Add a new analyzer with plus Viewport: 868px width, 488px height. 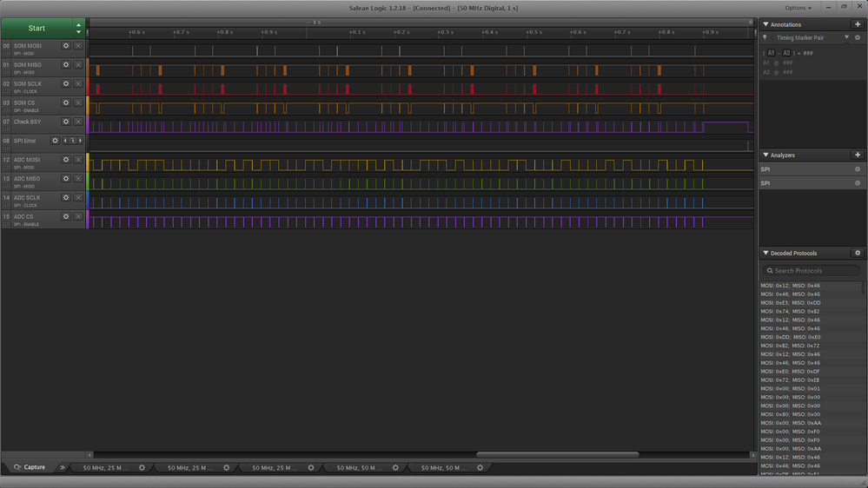858,155
